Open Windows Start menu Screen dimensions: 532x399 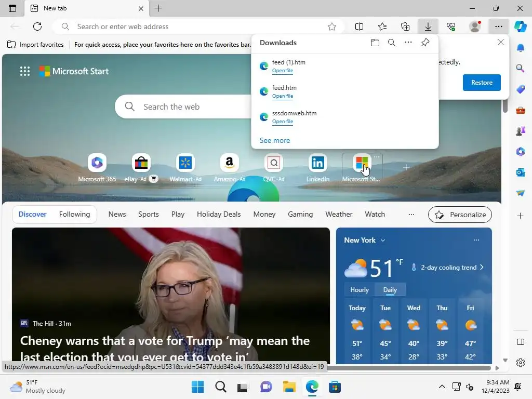197,387
